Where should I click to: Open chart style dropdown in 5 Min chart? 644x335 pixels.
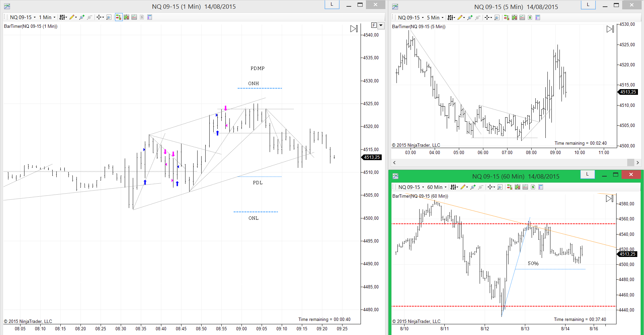point(451,18)
